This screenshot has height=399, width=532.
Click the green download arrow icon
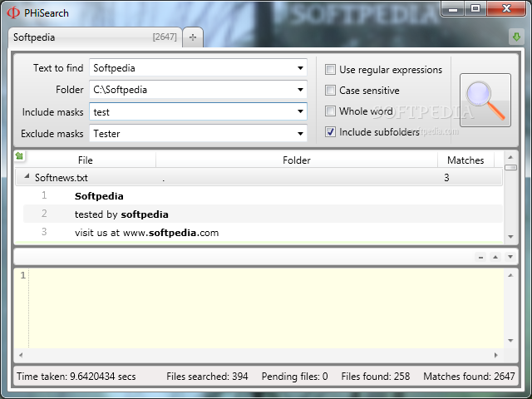coord(516,37)
